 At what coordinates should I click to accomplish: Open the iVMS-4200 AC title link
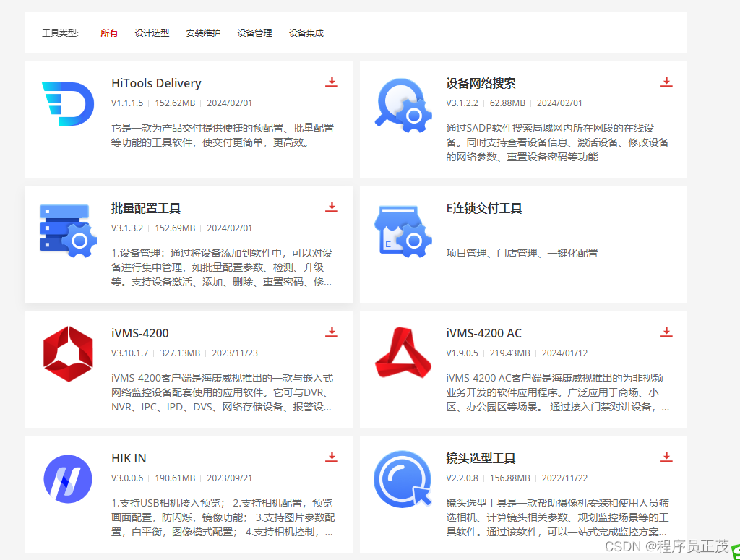pyautogui.click(x=484, y=334)
